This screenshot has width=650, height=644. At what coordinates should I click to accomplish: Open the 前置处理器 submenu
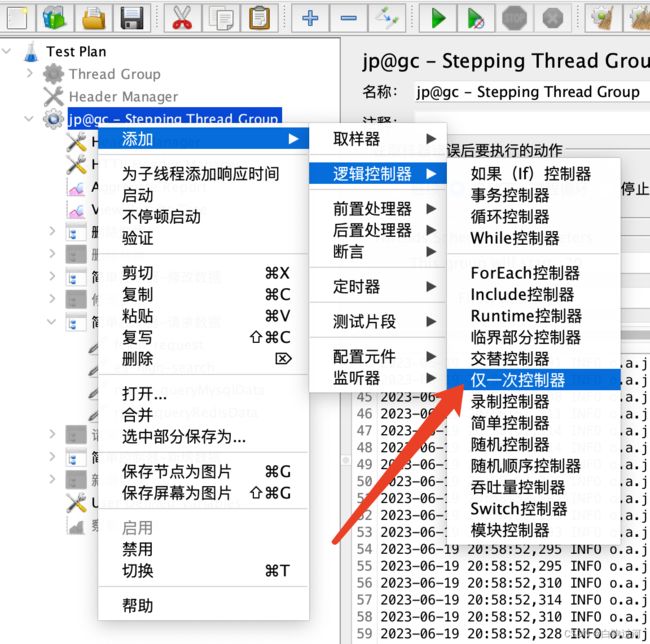(x=378, y=208)
